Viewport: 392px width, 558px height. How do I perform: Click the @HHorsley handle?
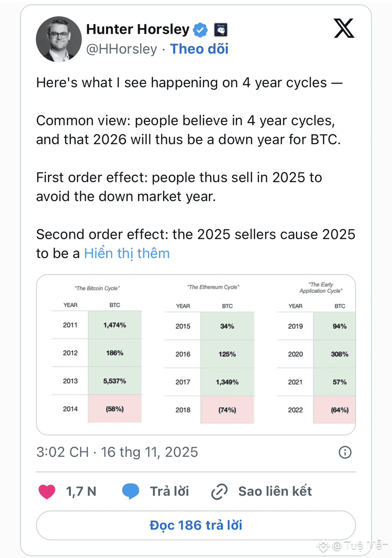(121, 49)
